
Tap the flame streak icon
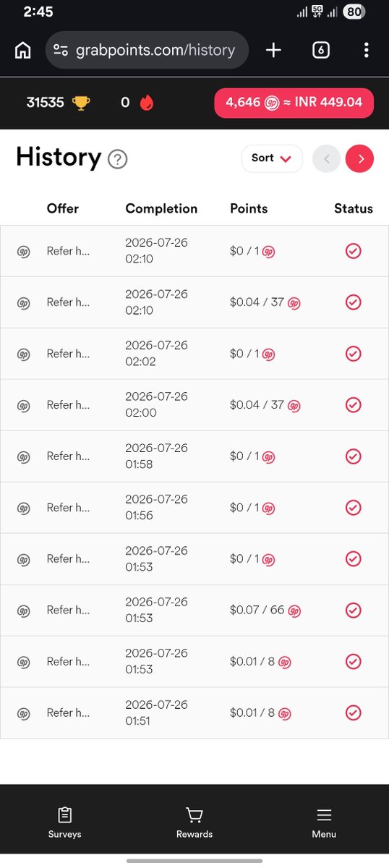click(x=147, y=103)
